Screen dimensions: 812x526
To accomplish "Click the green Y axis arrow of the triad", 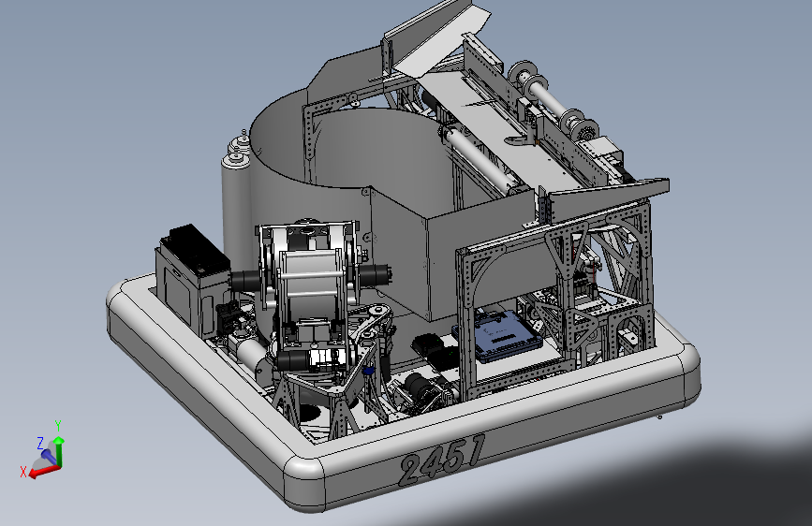I will [x=59, y=451].
